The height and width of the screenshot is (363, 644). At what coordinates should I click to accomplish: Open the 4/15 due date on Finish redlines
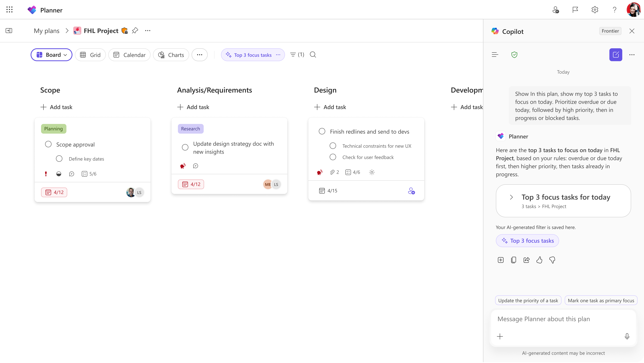coord(328,191)
